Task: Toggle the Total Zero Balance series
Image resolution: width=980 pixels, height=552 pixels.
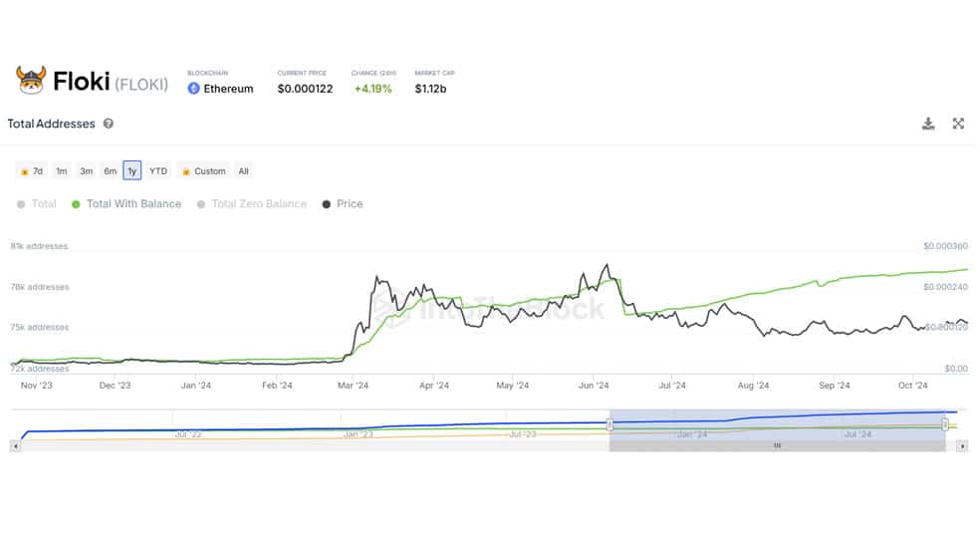Action: pos(252,204)
